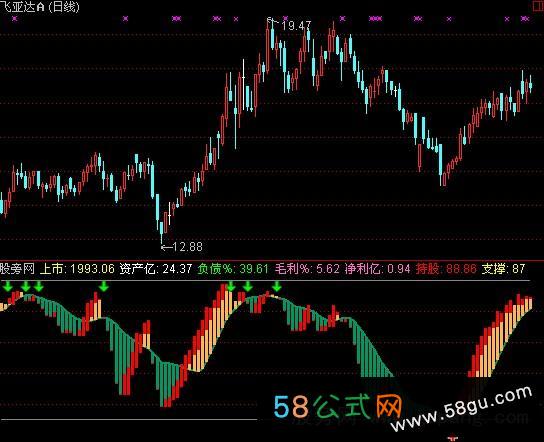Click the (日线) daily period label
544x442 pixels.
coord(63,7)
